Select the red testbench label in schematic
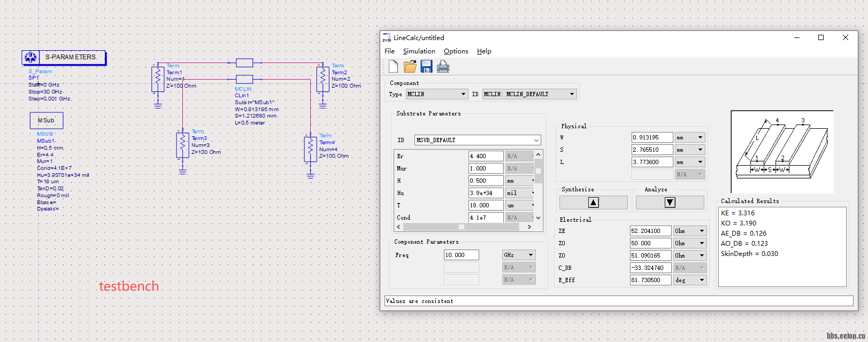Viewport: 868px width, 342px height. [x=129, y=286]
